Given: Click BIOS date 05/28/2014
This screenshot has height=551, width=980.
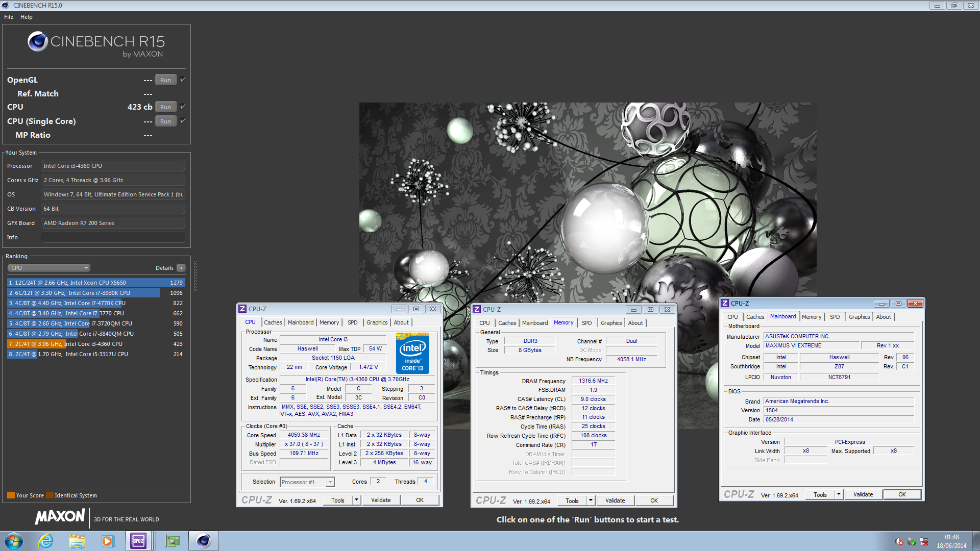Looking at the screenshot, I should 839,419.
